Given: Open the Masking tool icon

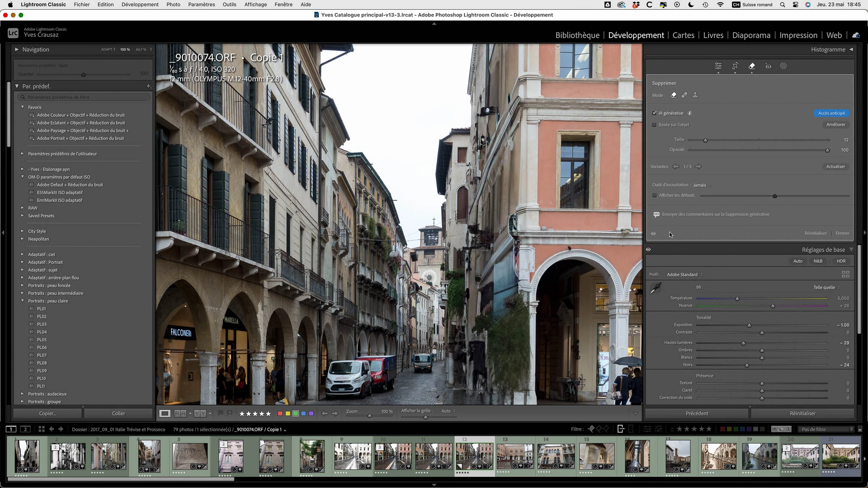Looking at the screenshot, I should coord(783,66).
